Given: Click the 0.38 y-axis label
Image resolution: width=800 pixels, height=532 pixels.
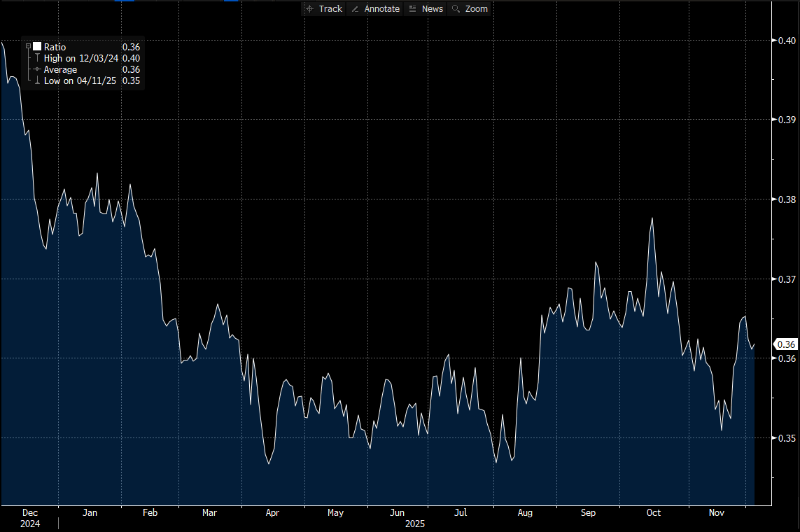Looking at the screenshot, I should [x=787, y=199].
